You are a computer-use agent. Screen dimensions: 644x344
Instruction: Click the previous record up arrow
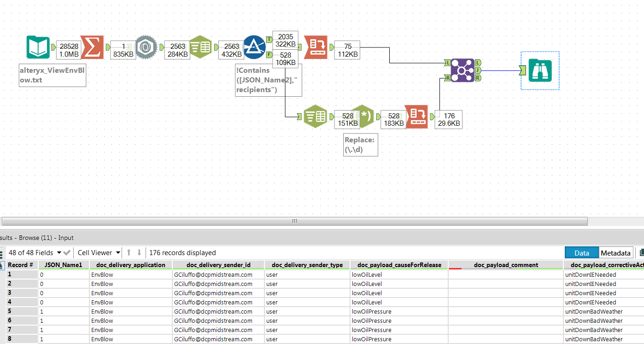[x=129, y=252]
